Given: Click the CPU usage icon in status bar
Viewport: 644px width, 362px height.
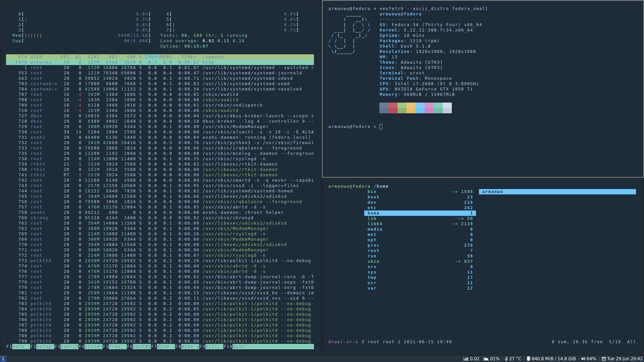Looking at the screenshot, I should click(486, 359).
